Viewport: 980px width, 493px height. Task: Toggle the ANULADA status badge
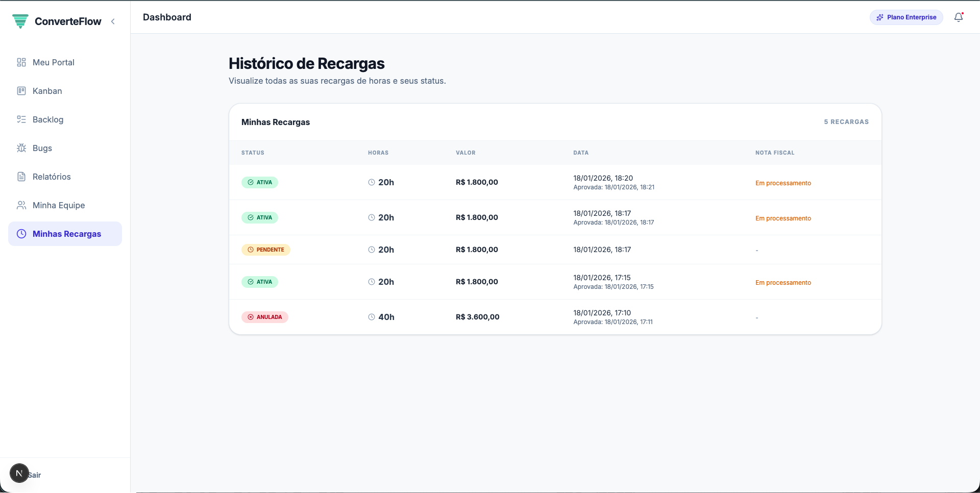point(264,317)
